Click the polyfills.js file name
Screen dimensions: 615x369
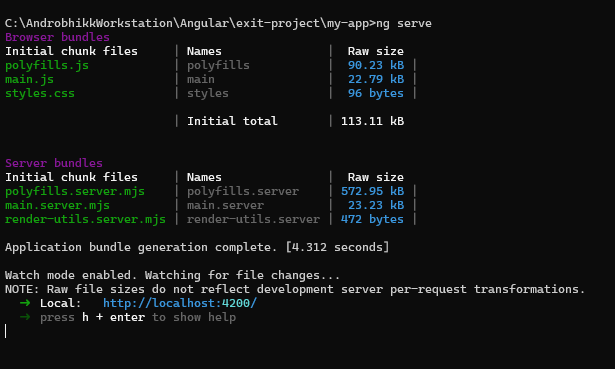point(47,65)
